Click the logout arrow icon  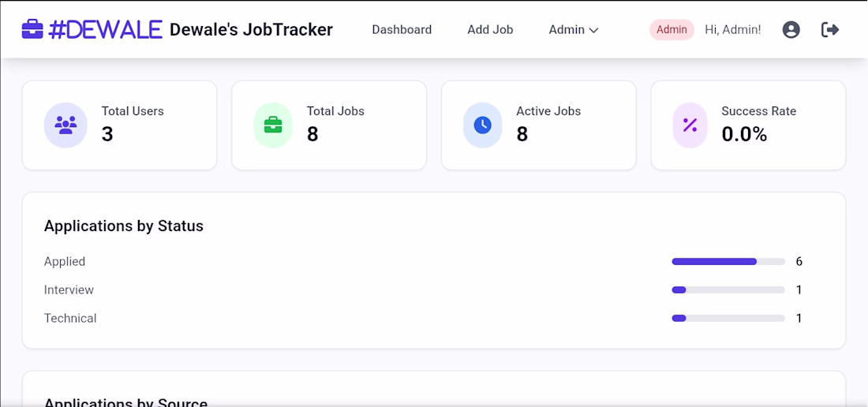pos(830,29)
